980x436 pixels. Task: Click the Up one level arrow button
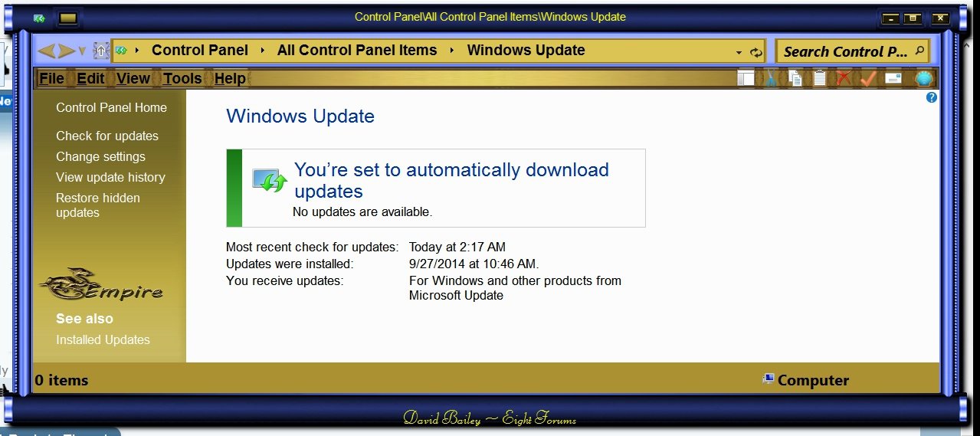(x=101, y=51)
